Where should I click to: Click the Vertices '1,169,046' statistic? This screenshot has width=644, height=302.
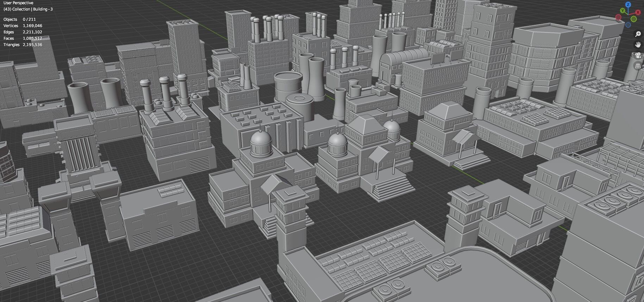tap(32, 26)
